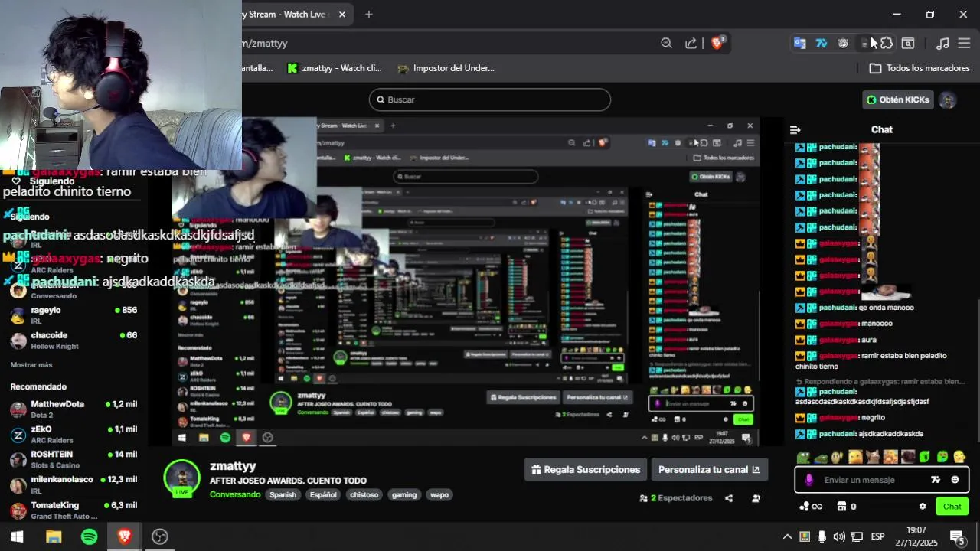Open chat settings gear icon

point(923,507)
